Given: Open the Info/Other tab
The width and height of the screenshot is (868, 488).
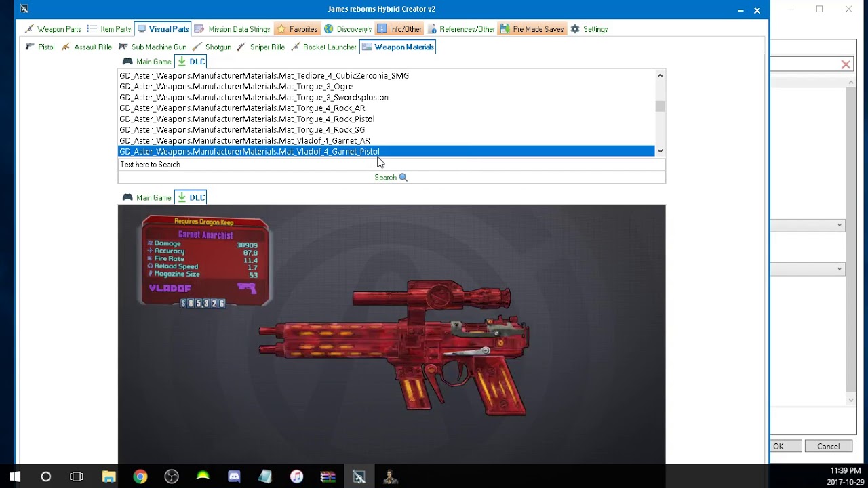Looking at the screenshot, I should [x=399, y=29].
